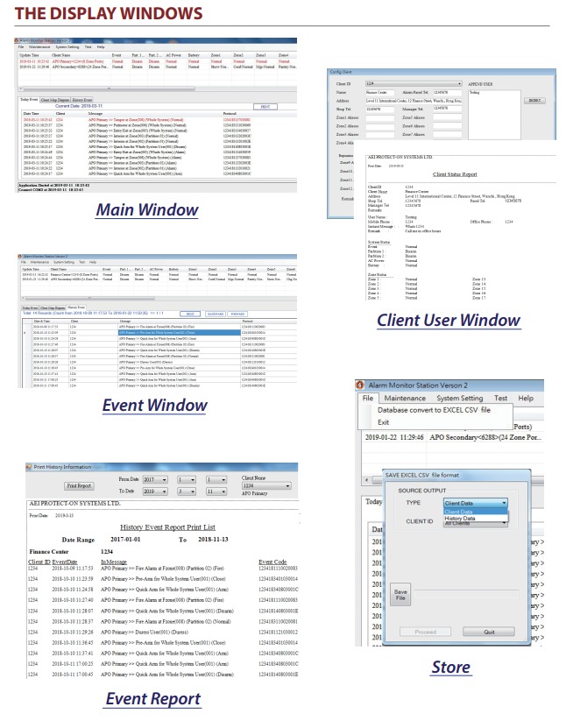566x728 pixels.
Task: Open the File menu in Store window
Action: click(367, 397)
